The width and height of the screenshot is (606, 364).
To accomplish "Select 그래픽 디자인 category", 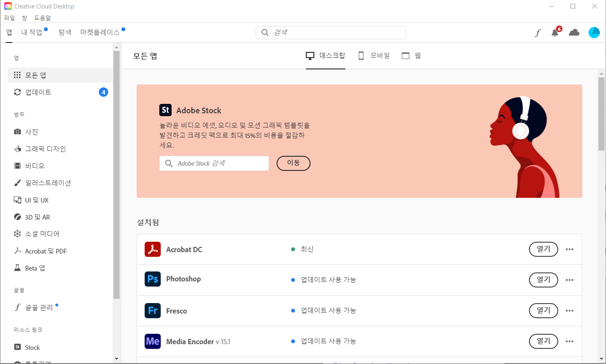I will 60,149.
